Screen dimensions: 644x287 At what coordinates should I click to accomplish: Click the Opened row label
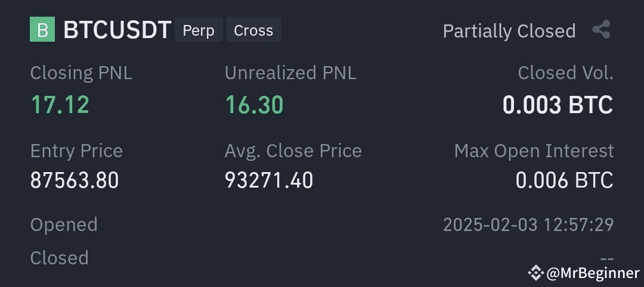tap(64, 225)
